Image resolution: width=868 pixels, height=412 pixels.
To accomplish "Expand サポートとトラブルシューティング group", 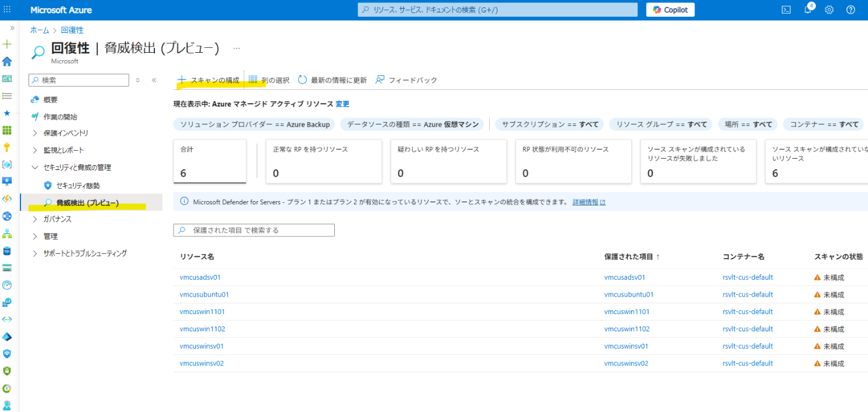I will (35, 253).
